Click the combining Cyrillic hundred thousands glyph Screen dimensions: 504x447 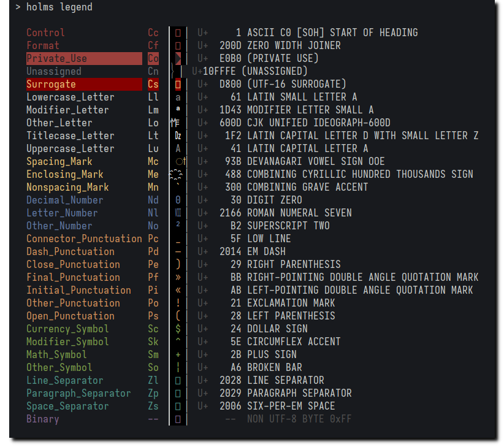176,175
